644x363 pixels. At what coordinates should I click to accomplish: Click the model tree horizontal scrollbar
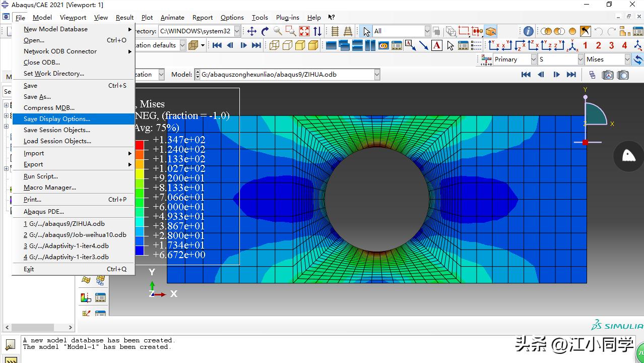coord(37,327)
